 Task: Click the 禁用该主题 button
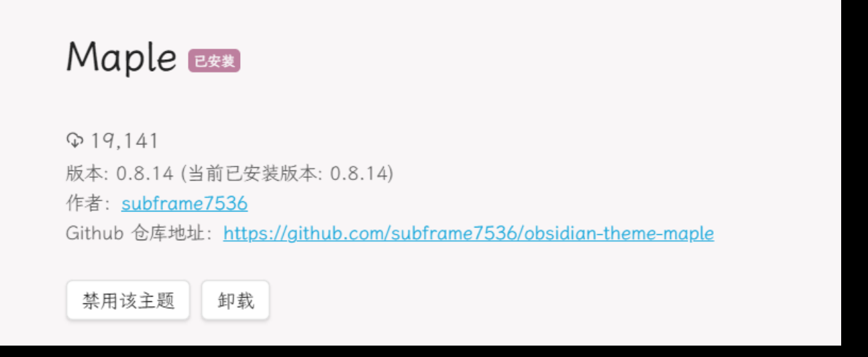pyautogui.click(x=128, y=301)
